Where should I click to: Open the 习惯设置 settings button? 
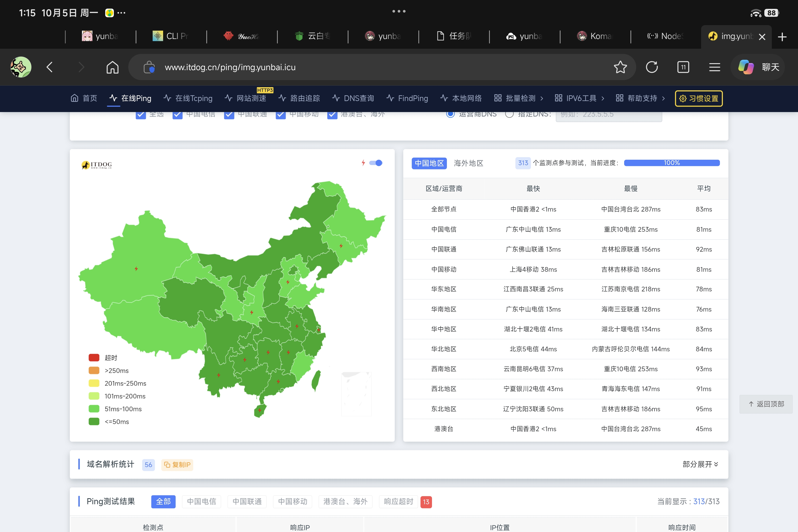click(699, 98)
